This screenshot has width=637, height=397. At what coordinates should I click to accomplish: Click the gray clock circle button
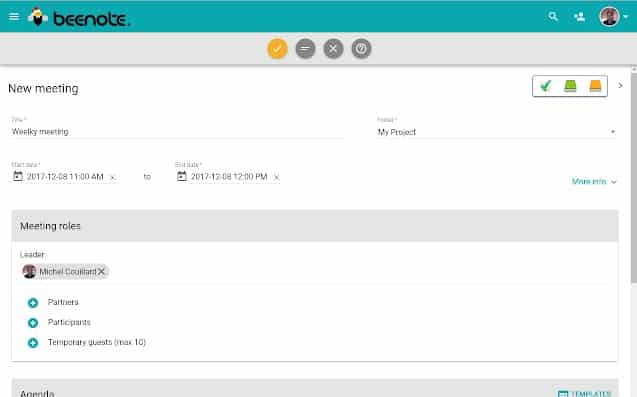coord(361,49)
